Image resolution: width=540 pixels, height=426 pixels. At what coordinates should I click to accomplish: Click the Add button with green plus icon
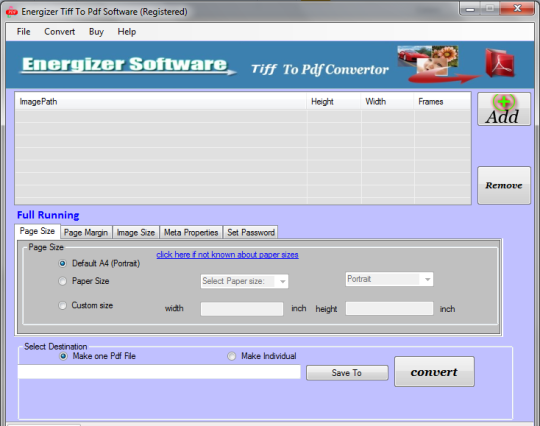coord(504,109)
